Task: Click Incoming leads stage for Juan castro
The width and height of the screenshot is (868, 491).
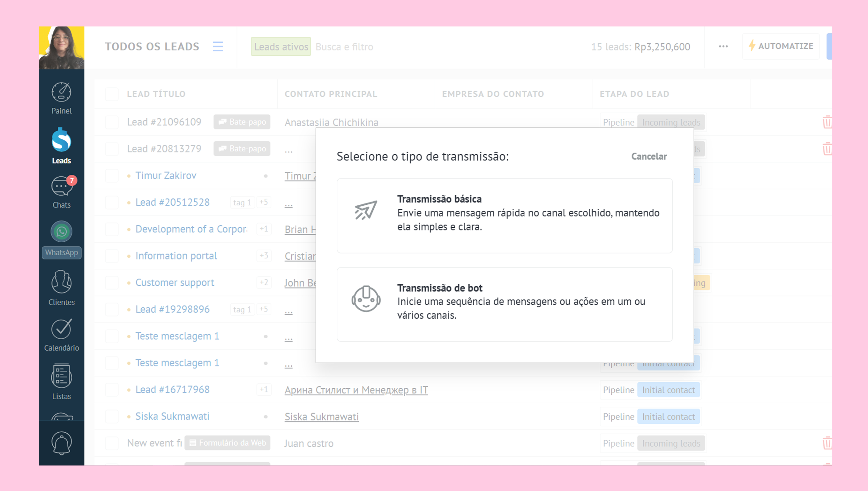Action: click(671, 443)
